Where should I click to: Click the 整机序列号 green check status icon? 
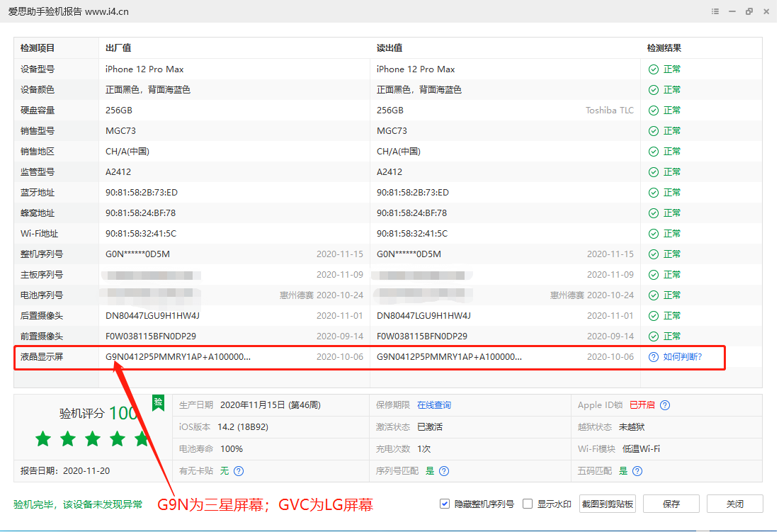[654, 254]
